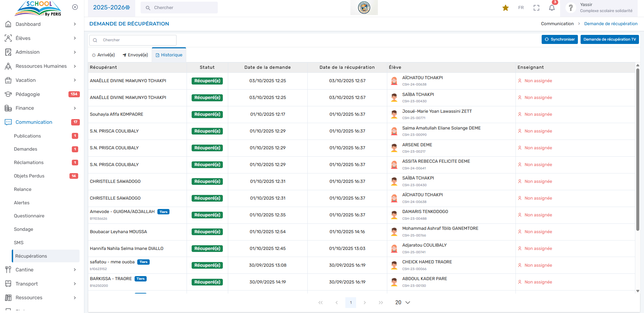Open the page size dropdown showing 20

click(x=403, y=302)
